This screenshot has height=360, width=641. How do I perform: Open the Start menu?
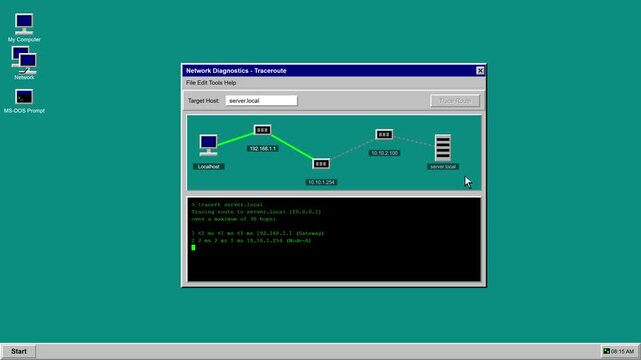pos(19,351)
